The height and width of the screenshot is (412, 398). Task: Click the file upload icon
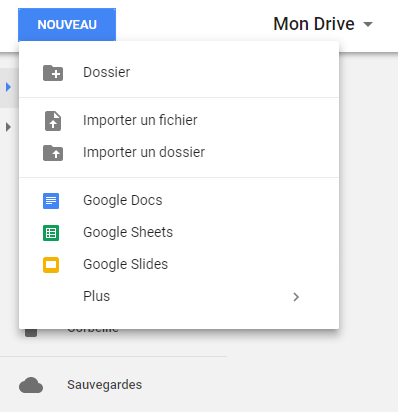tap(53, 121)
